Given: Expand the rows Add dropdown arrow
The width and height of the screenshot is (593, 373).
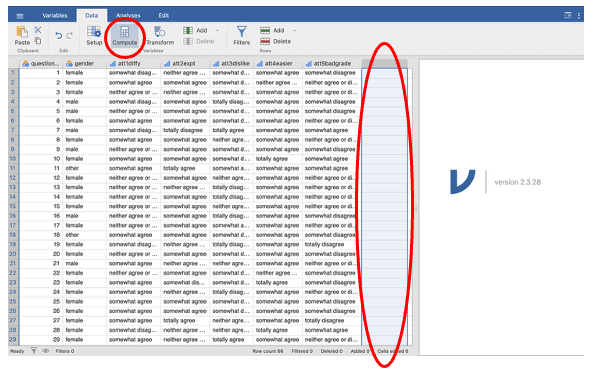Looking at the screenshot, I should coord(295,30).
